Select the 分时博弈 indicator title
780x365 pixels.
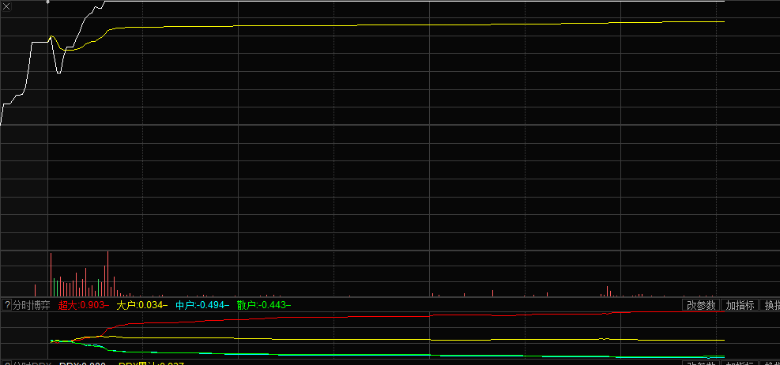(32, 305)
